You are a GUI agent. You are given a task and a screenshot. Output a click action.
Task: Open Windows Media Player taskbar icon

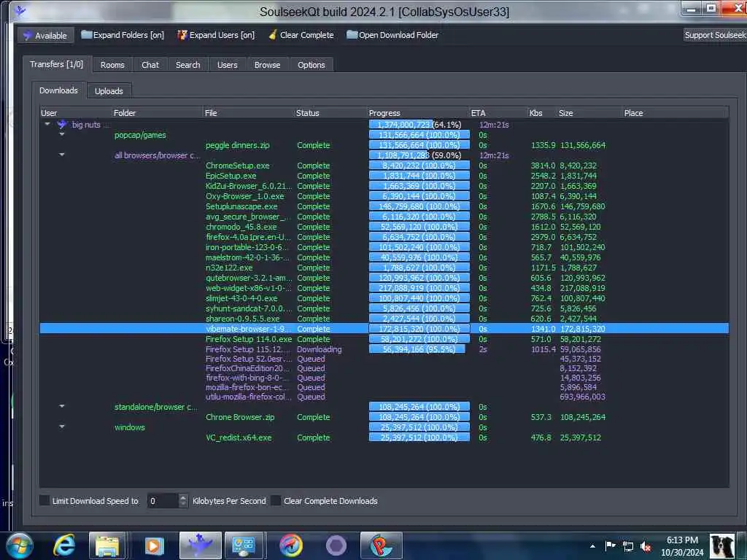[x=153, y=545]
